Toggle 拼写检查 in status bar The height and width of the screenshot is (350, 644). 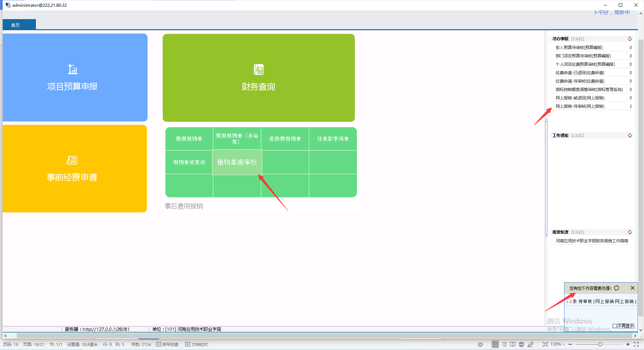(x=167, y=344)
